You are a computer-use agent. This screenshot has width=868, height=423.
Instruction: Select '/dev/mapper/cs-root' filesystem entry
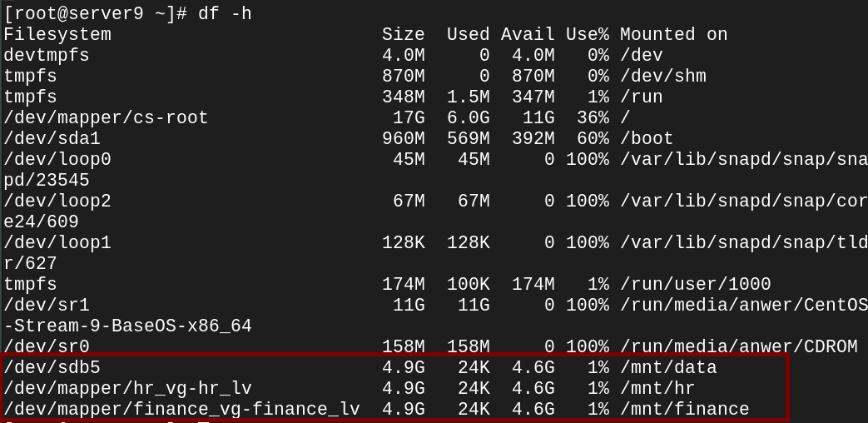click(x=106, y=117)
